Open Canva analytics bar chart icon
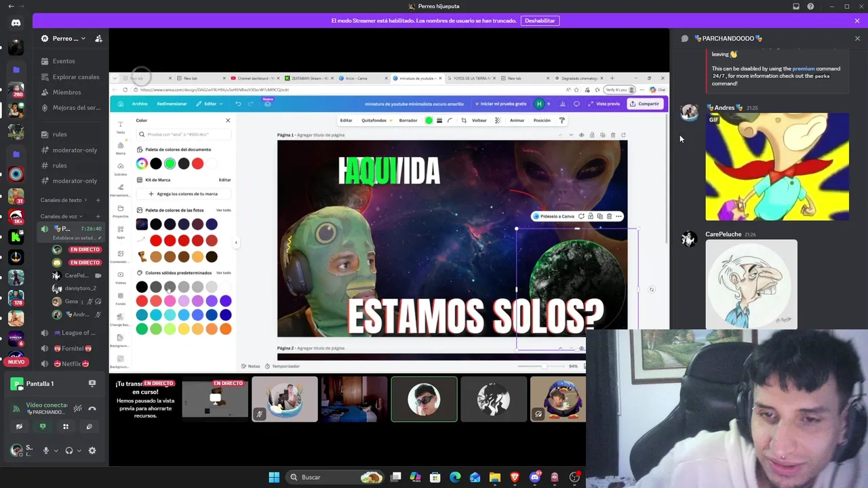The height and width of the screenshot is (488, 868). [x=562, y=104]
